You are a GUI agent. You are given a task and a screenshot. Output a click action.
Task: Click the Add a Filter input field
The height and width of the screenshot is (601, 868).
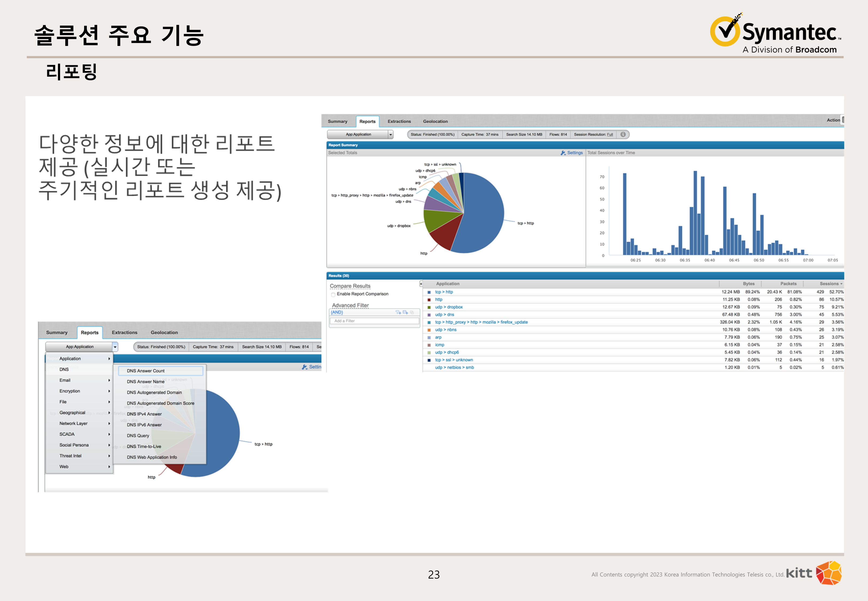[x=374, y=321]
